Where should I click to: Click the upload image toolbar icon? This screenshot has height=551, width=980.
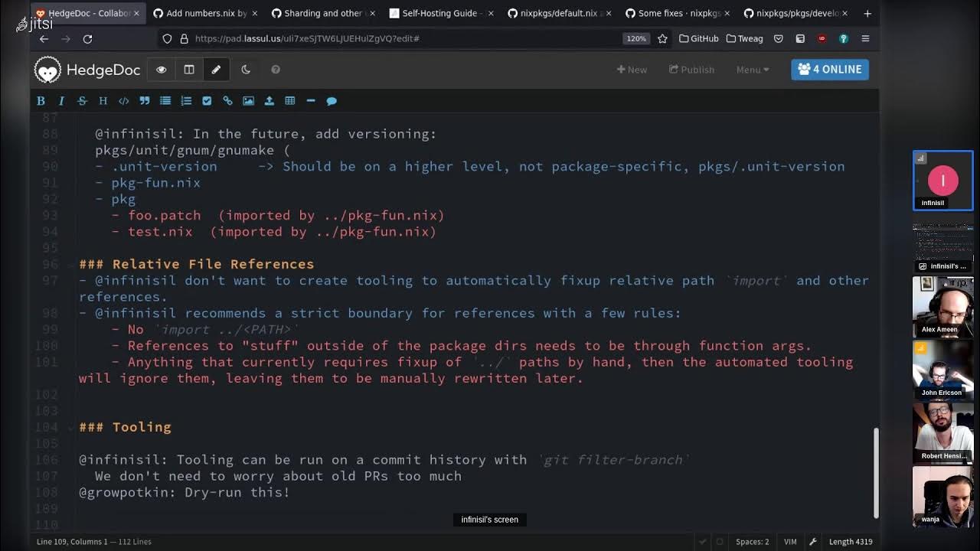click(x=269, y=101)
